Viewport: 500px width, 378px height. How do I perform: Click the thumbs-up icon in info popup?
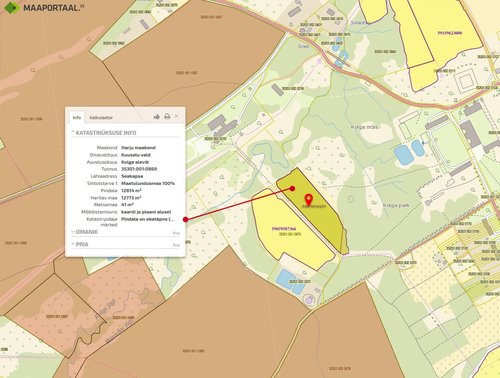157,117
